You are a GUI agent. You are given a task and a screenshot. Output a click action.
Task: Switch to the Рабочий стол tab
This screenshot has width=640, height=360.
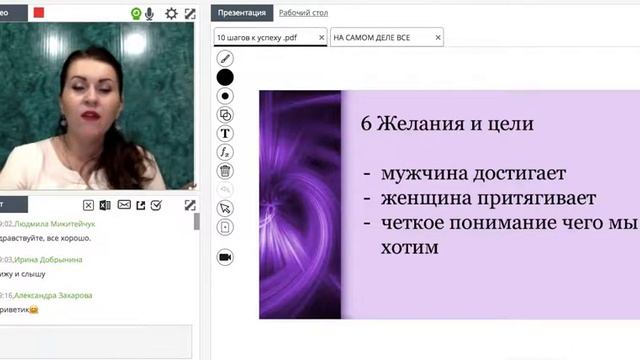tap(303, 13)
